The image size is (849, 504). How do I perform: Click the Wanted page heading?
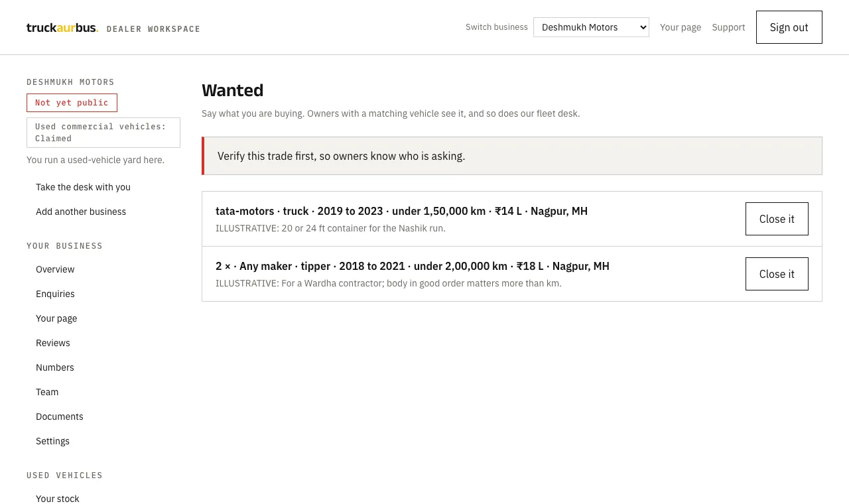click(233, 90)
